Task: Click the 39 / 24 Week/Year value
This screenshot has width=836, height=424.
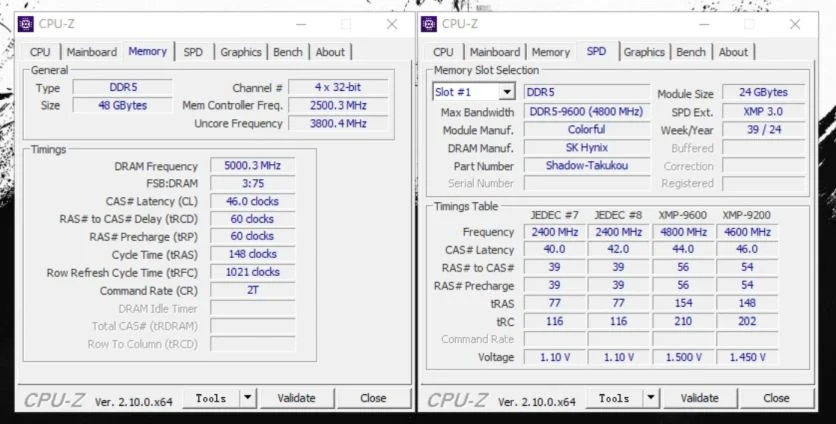Action: pos(763,130)
